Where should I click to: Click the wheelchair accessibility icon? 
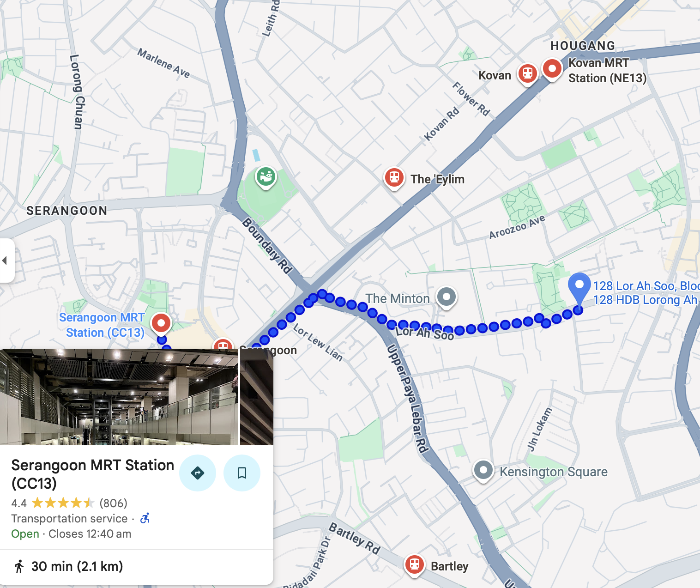(x=145, y=518)
